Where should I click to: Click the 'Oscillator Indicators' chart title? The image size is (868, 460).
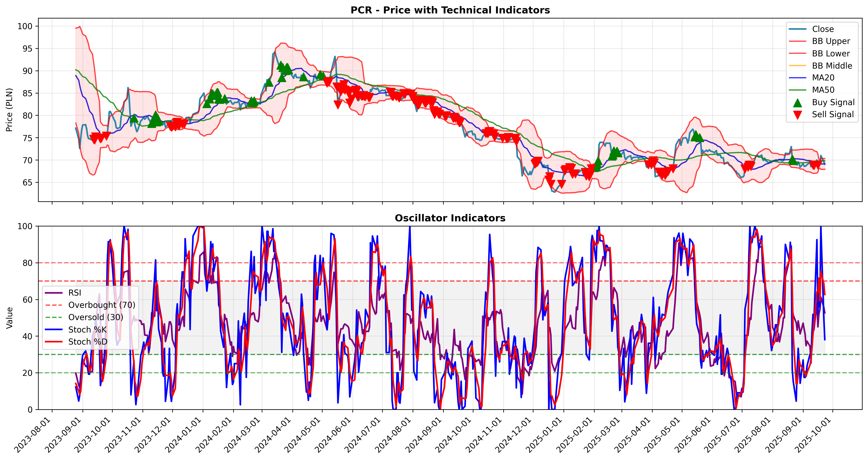450,218
